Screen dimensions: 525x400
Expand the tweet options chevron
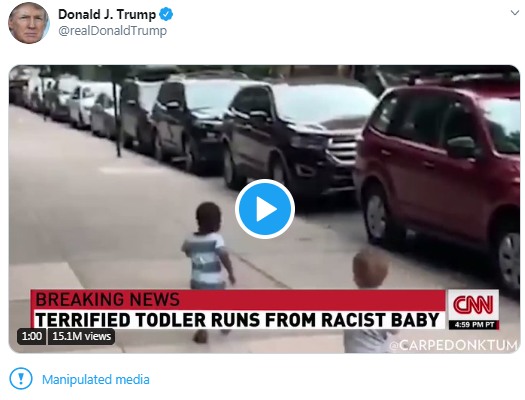[515, 13]
